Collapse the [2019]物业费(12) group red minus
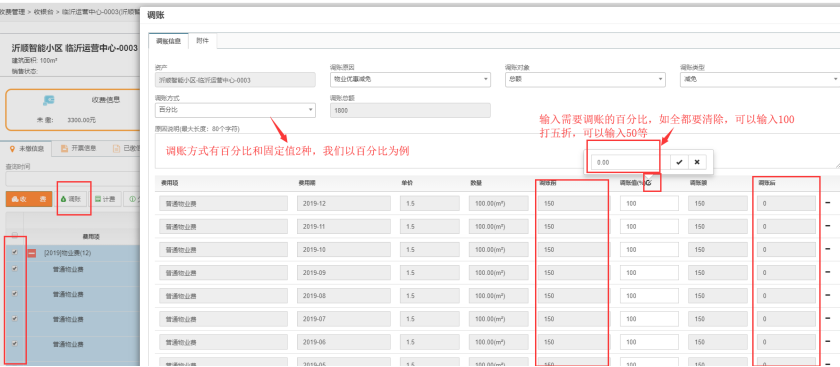This screenshot has height=367, width=840. point(32,253)
